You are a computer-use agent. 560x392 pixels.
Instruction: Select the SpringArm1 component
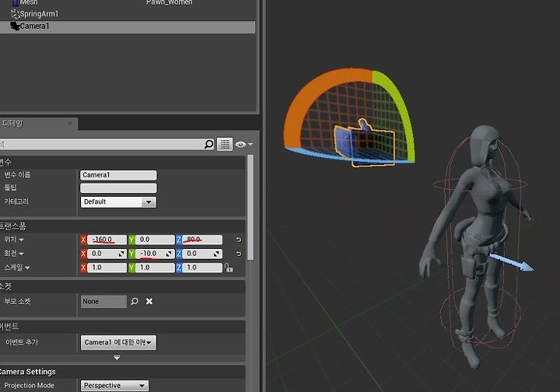(x=39, y=14)
